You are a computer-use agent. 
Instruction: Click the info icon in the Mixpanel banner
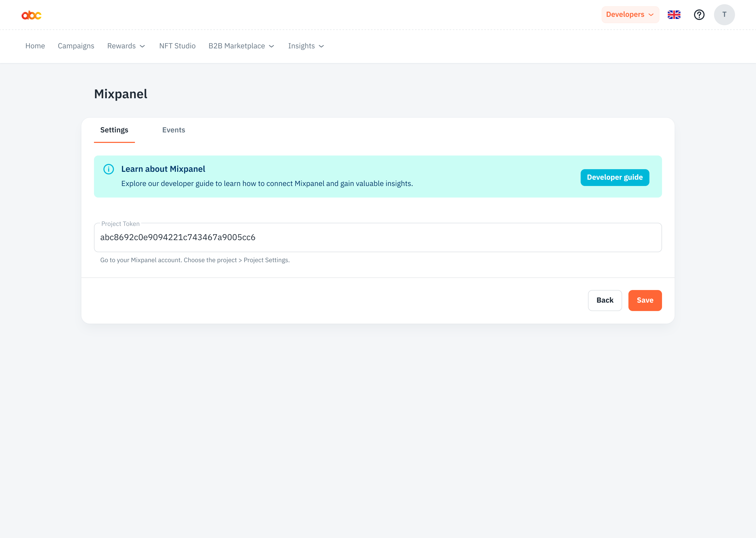(108, 169)
